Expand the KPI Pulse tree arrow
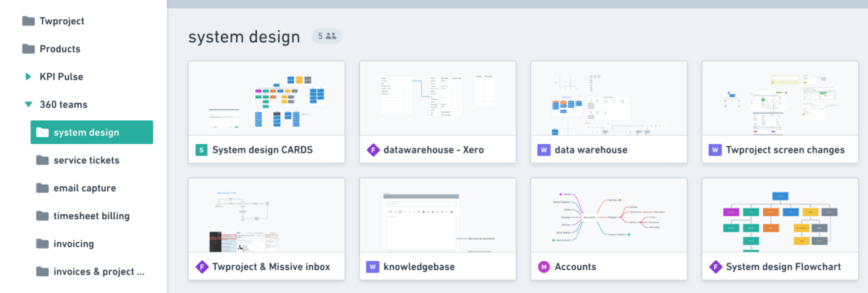This screenshot has width=868, height=293. (29, 77)
